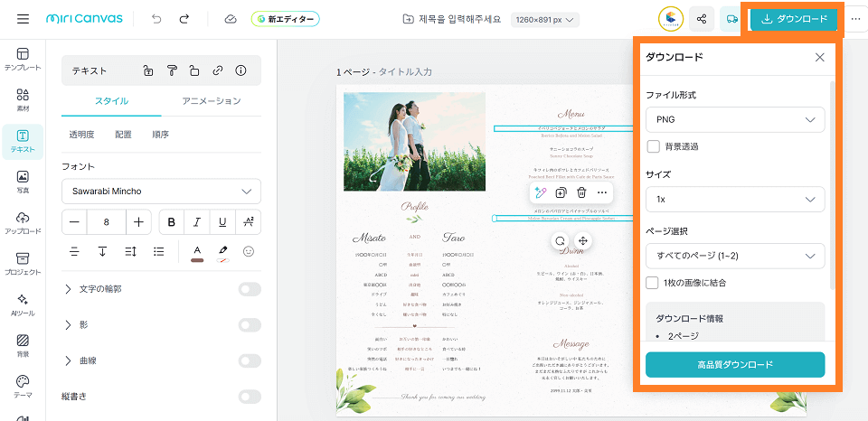Screen dimensions: 868x421
Task: Switch to the アニメーション tab
Action: pos(211,101)
